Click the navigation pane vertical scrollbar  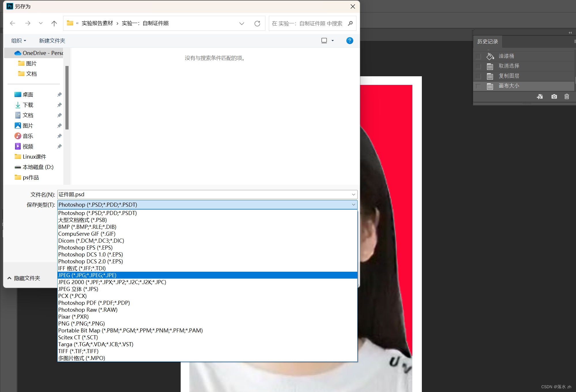(67, 98)
